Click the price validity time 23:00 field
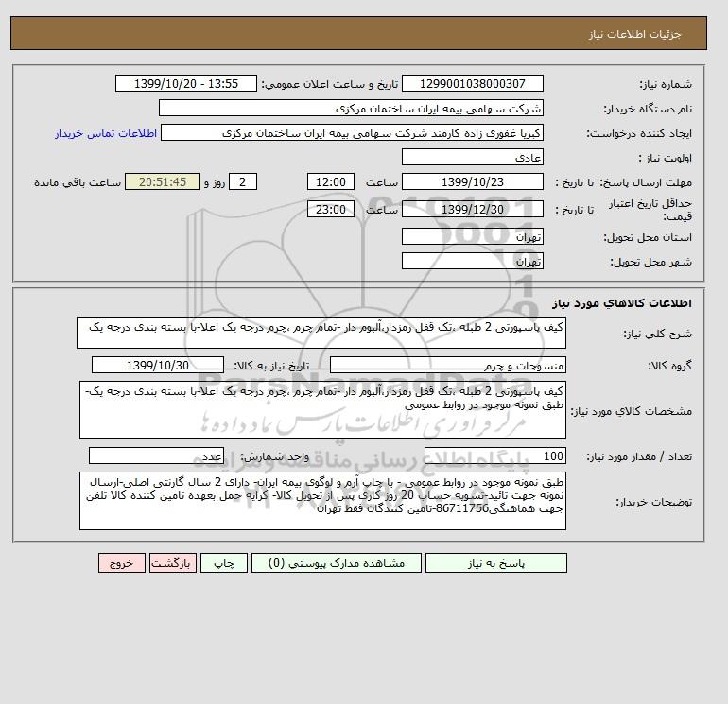 click(331, 209)
